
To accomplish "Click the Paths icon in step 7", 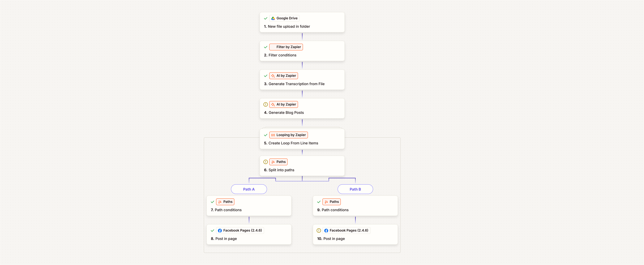I will pos(220,202).
